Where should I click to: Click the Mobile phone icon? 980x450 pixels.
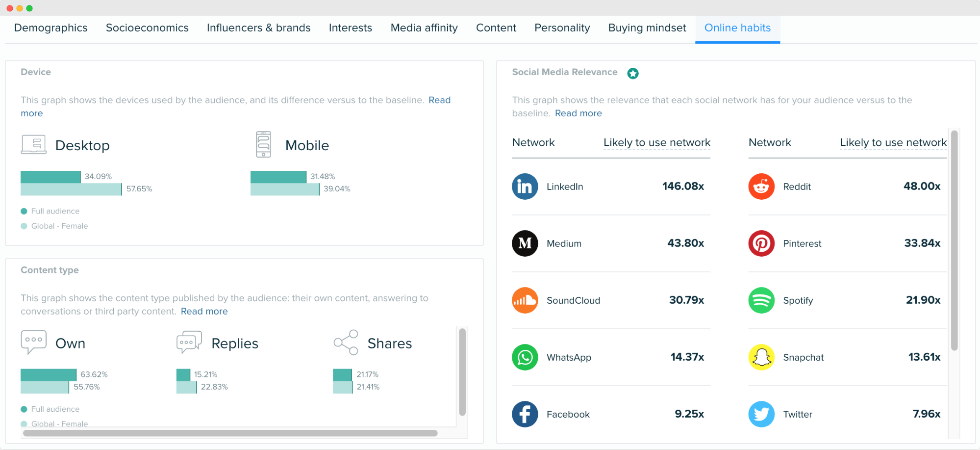(263, 144)
